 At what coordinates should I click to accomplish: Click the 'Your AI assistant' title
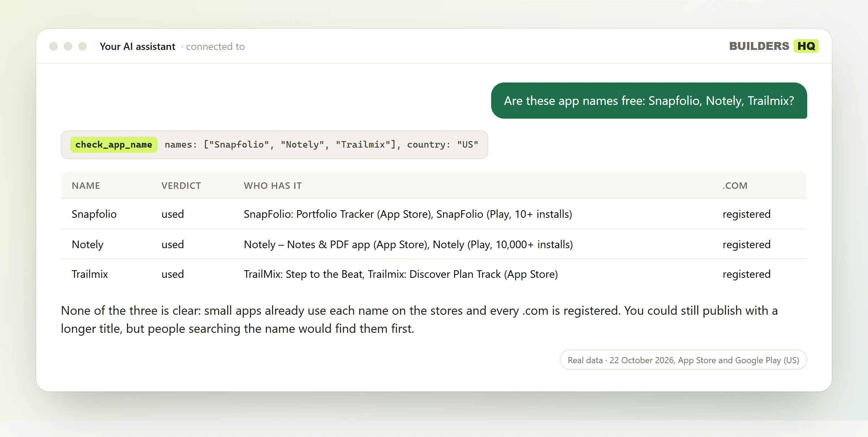(137, 47)
